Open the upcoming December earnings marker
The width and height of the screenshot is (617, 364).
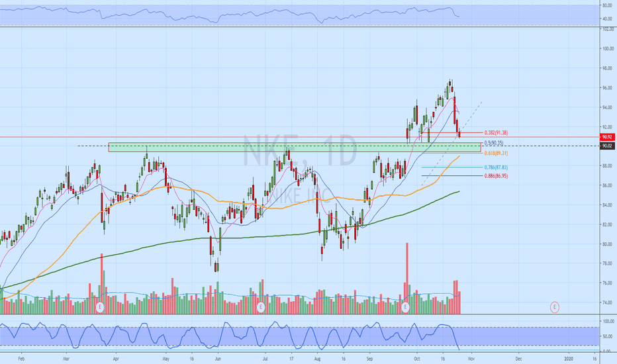click(x=554, y=307)
